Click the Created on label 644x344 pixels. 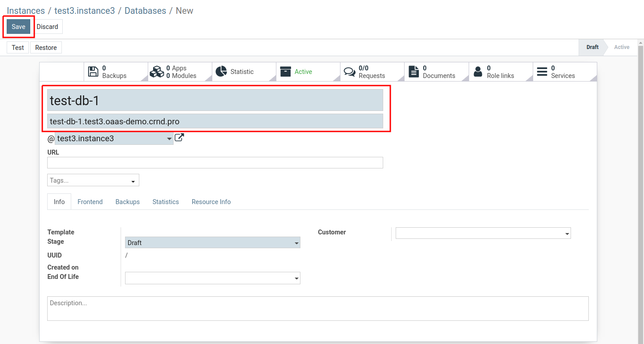63,267
